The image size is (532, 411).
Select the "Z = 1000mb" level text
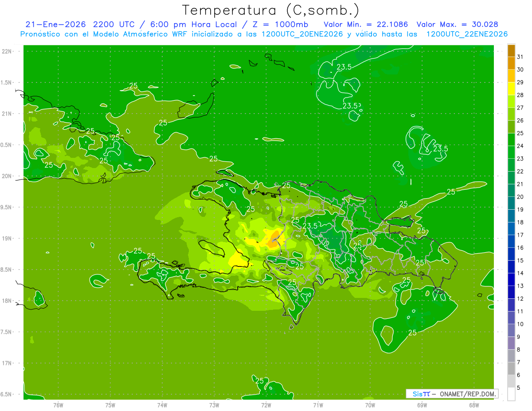[x=281, y=24]
